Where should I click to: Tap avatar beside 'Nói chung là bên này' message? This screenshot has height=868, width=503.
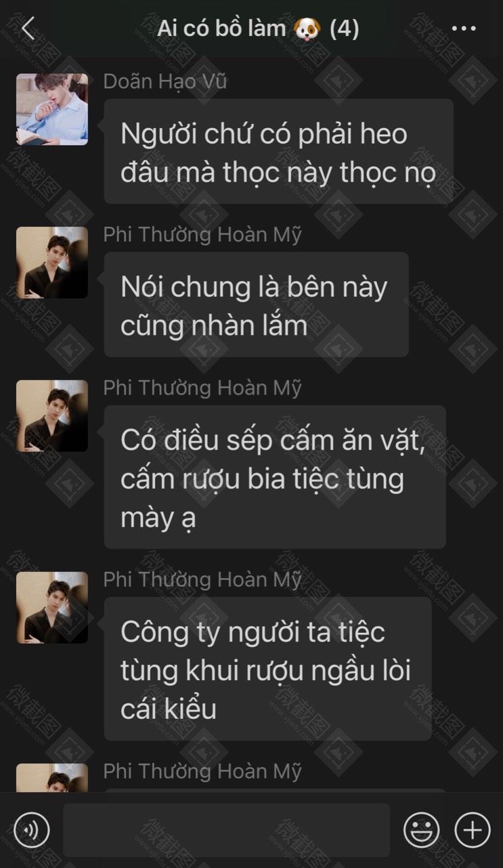tap(52, 263)
